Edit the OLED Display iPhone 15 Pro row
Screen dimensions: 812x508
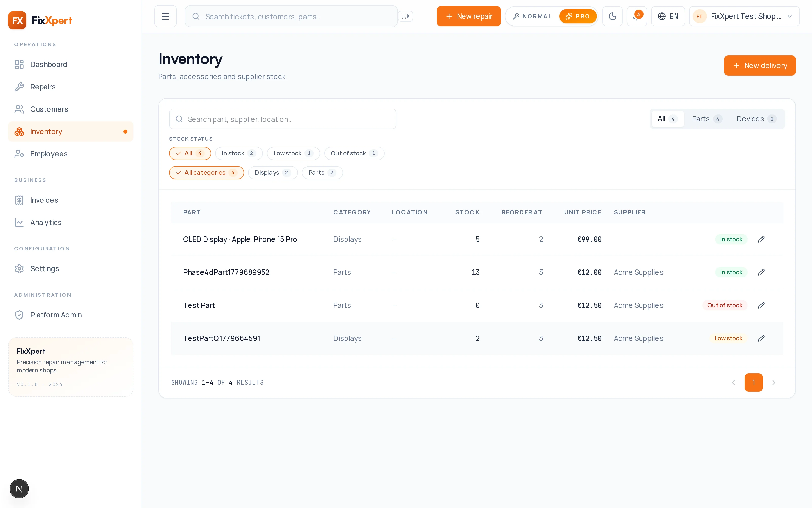(x=761, y=239)
